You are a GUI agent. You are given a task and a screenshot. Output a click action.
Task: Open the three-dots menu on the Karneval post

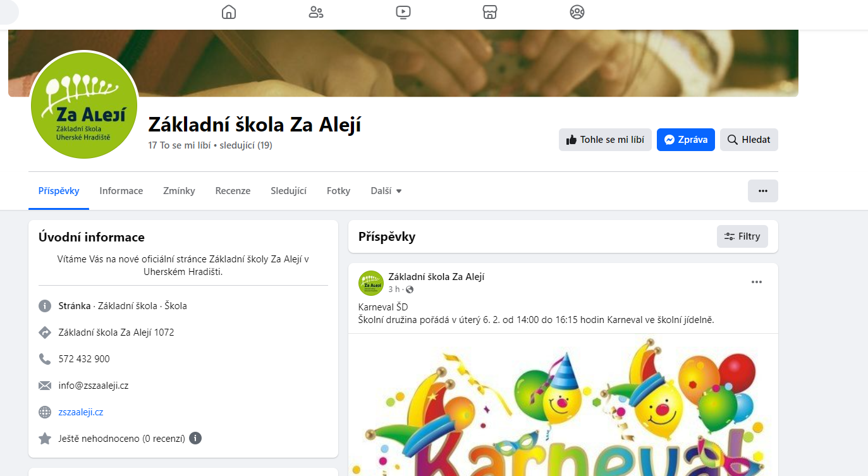pyautogui.click(x=757, y=282)
